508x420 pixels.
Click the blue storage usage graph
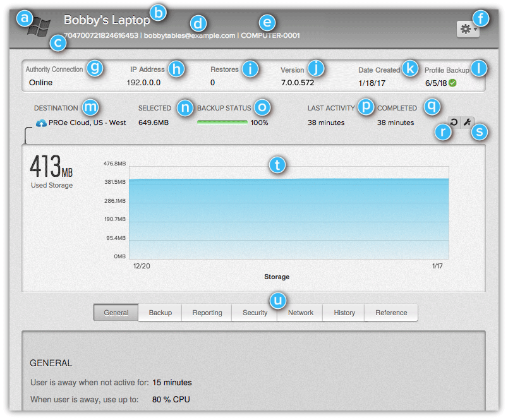click(x=287, y=215)
